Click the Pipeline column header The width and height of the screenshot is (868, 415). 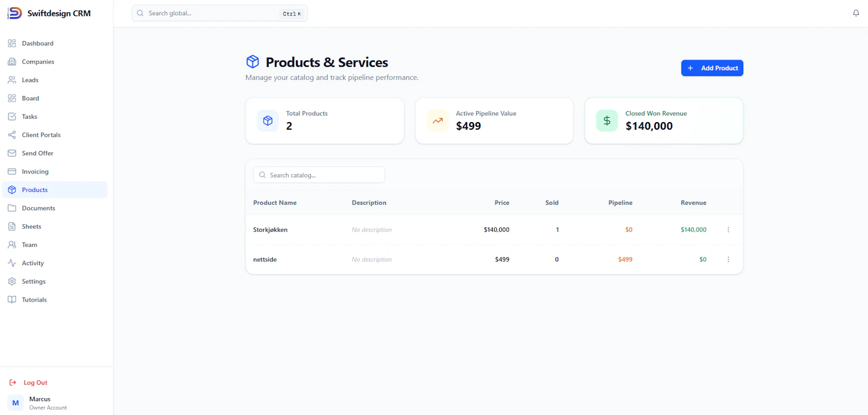tap(620, 203)
